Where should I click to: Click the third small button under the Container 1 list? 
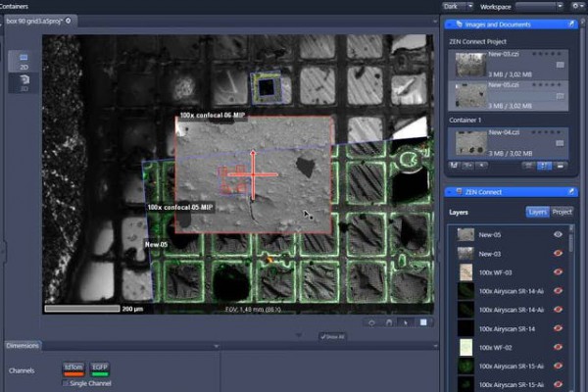coord(482,166)
